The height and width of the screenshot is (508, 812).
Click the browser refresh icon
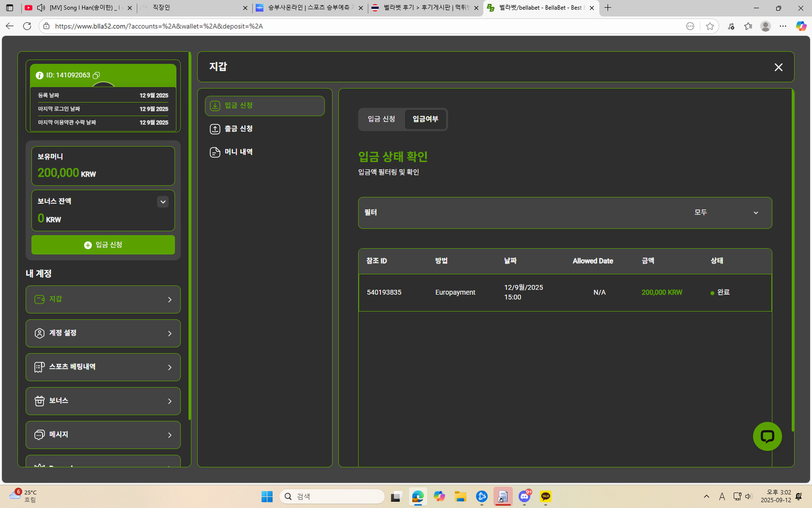coord(27,26)
